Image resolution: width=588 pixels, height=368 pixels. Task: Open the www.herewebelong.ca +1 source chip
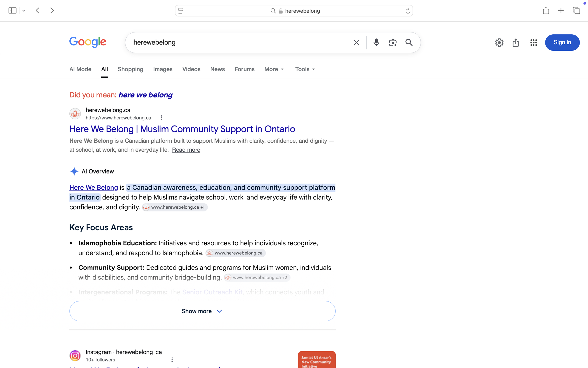(175, 207)
